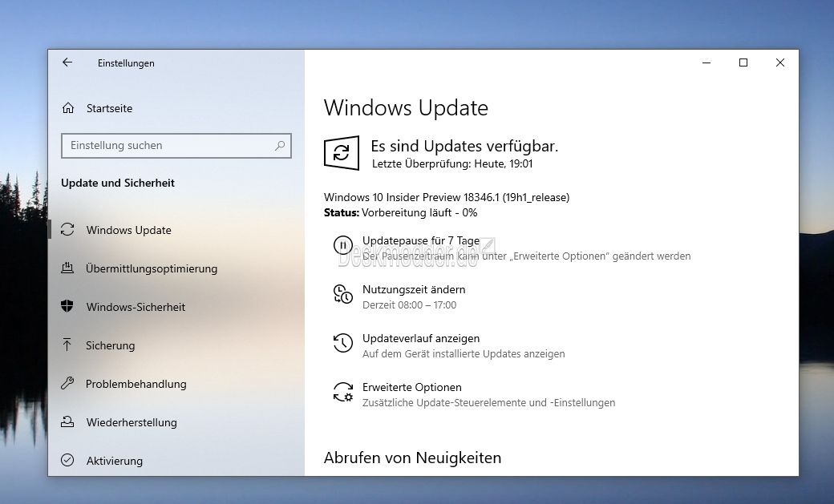Open Nutzungszeit ändern
The width and height of the screenshot is (834, 504).
(414, 289)
